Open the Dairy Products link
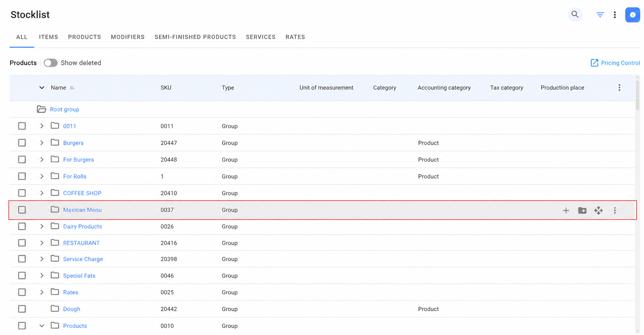 click(x=83, y=226)
